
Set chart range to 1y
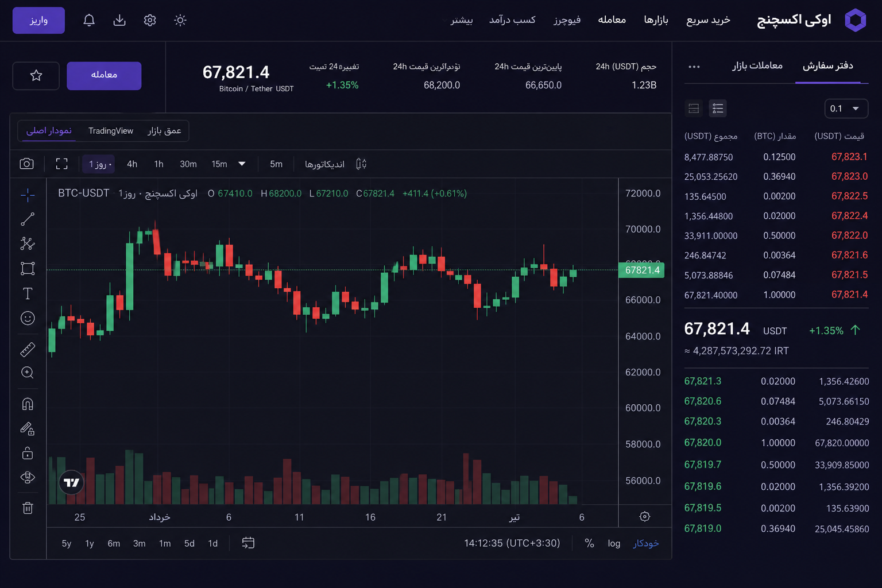pyautogui.click(x=90, y=543)
